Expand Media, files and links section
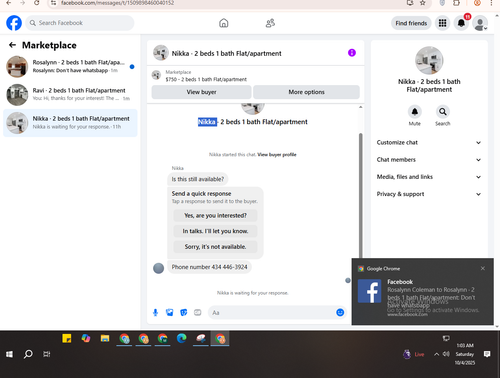 pyautogui.click(x=429, y=177)
